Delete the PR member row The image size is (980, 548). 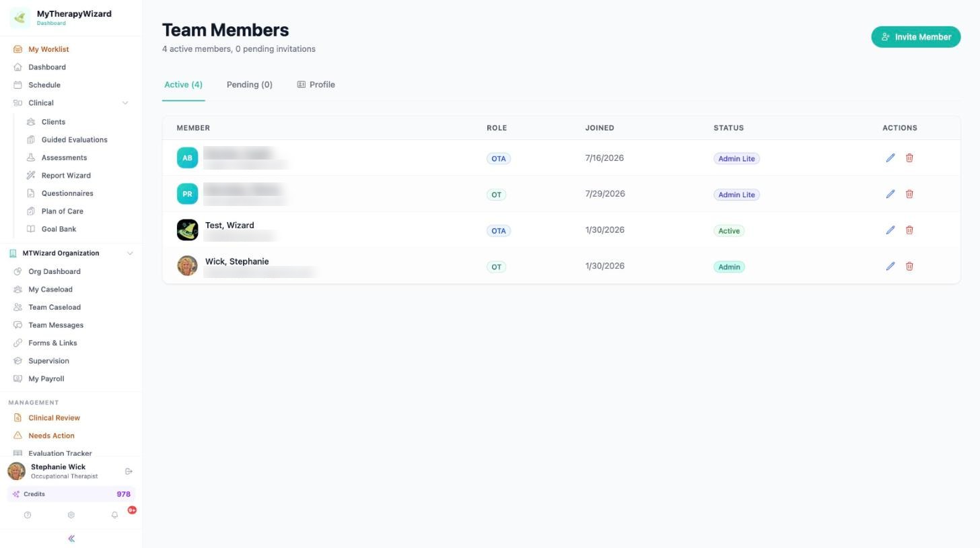tap(909, 194)
